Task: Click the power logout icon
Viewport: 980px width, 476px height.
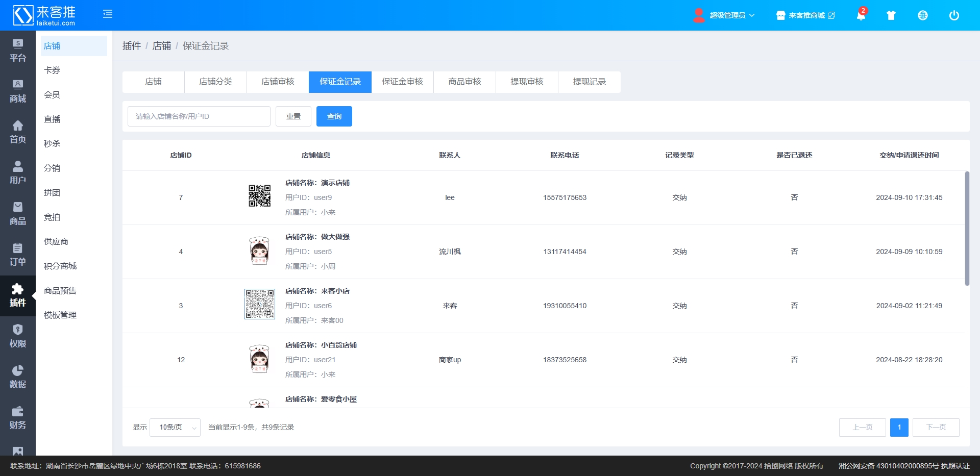Action: coord(953,15)
